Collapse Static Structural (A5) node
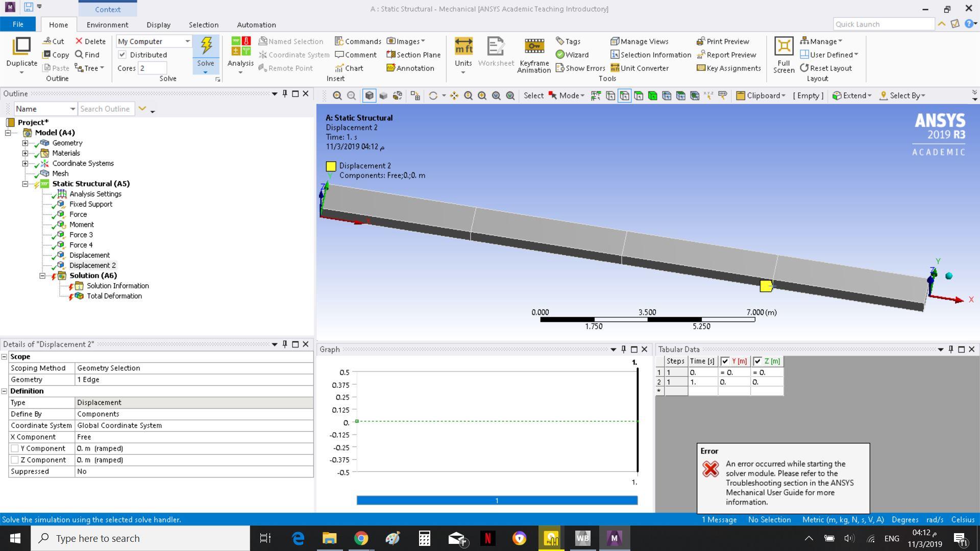 pos(25,184)
